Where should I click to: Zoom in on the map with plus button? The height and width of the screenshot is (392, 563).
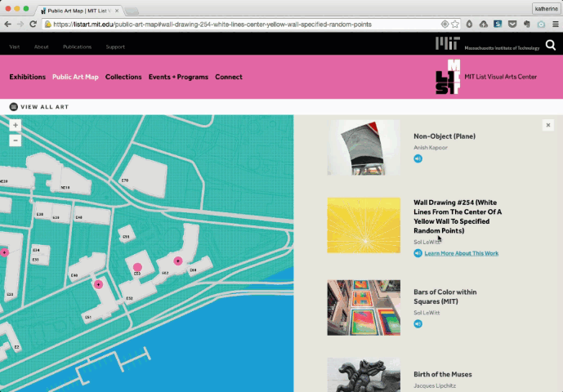(x=15, y=125)
